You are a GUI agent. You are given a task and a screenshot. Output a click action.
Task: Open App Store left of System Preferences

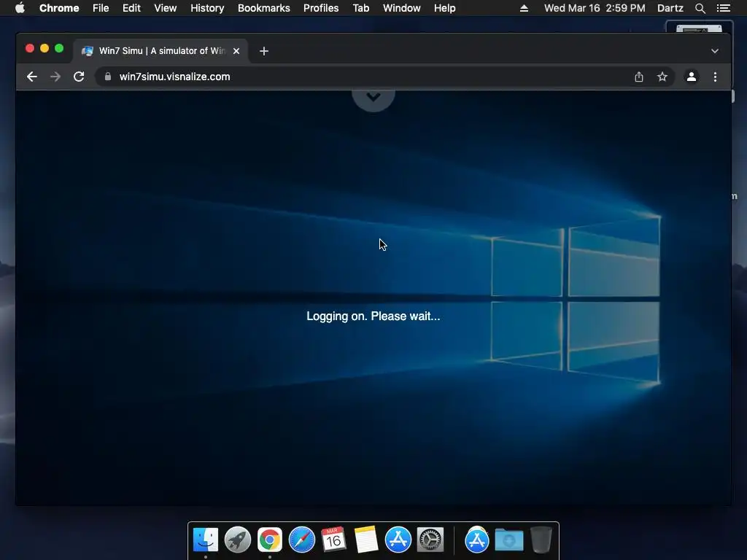[x=398, y=540]
